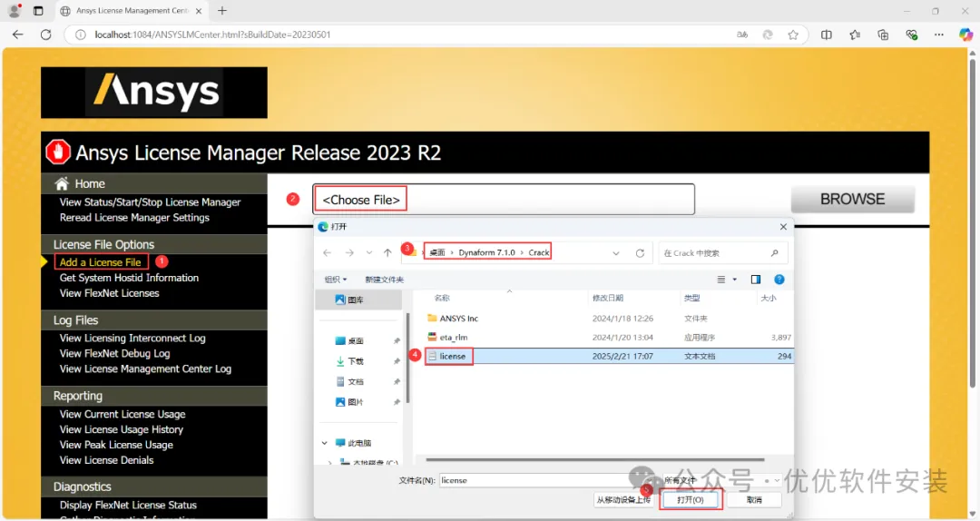Click the 新建文件夹 button
The image size is (980, 521).
(x=385, y=280)
